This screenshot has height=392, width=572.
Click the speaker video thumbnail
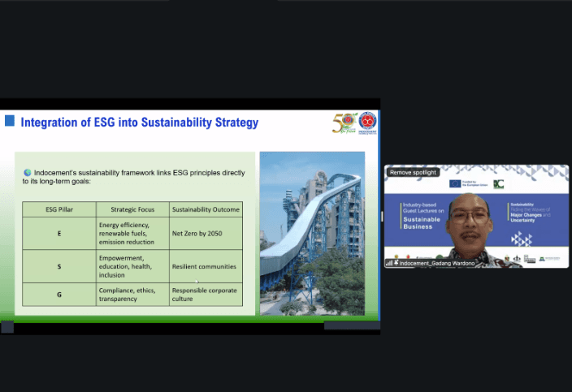476,217
